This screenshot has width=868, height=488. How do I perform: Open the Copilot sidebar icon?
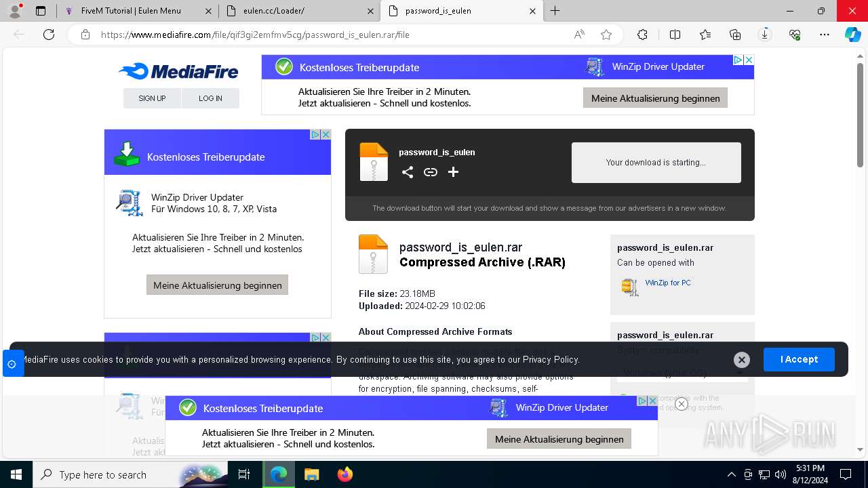click(x=852, y=35)
